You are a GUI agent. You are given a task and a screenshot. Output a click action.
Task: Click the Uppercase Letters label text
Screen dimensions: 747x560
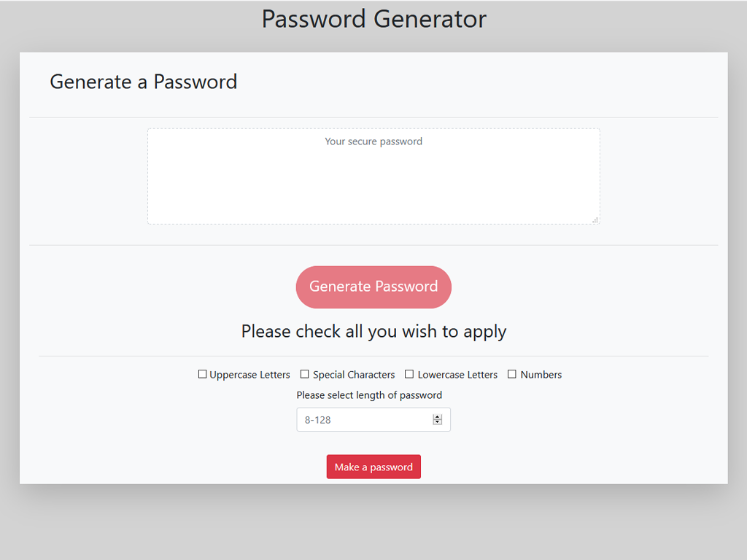249,375
